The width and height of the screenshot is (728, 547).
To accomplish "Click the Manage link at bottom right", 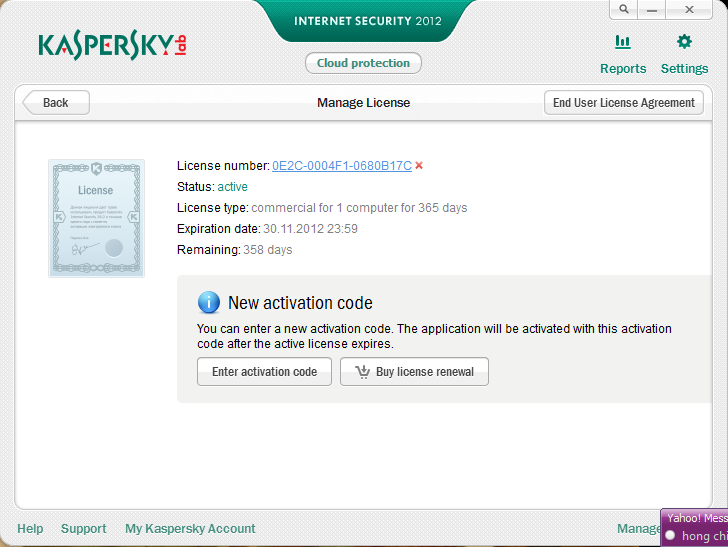I will (x=638, y=528).
